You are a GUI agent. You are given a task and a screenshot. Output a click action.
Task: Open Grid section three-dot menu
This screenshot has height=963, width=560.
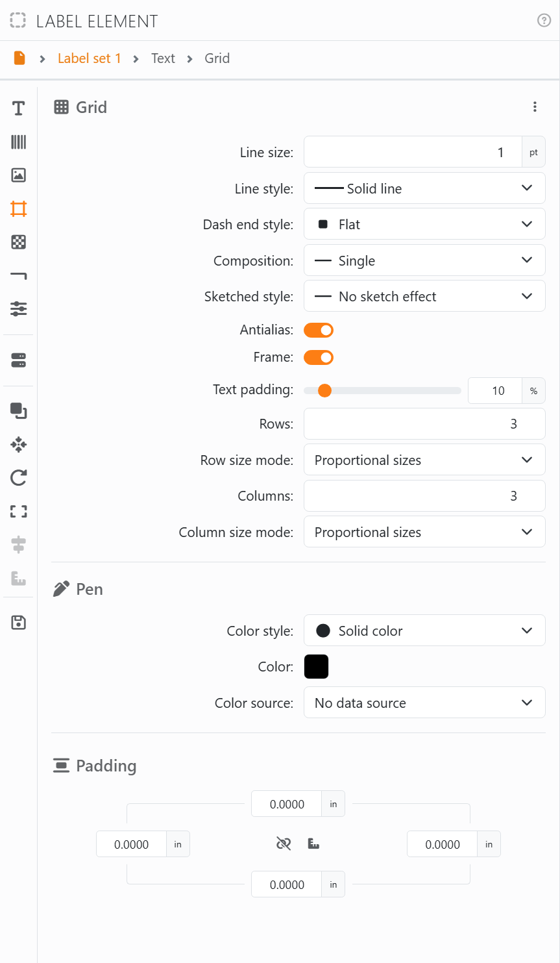click(x=535, y=107)
